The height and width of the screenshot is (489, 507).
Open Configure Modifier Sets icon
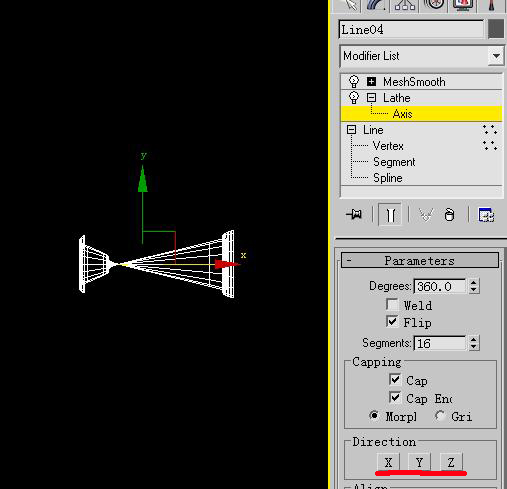[x=486, y=215]
